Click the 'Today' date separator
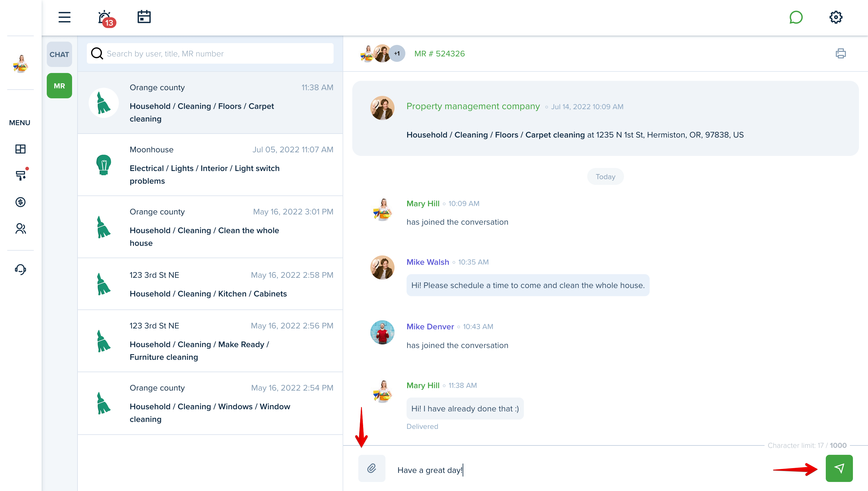The width and height of the screenshot is (868, 491). [x=605, y=176]
